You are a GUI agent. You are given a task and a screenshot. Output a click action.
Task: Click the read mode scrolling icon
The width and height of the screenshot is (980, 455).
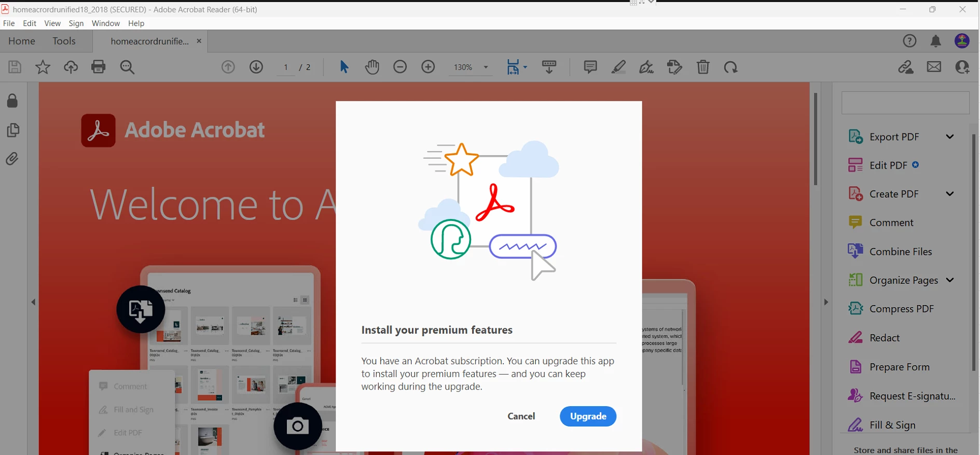(x=549, y=67)
